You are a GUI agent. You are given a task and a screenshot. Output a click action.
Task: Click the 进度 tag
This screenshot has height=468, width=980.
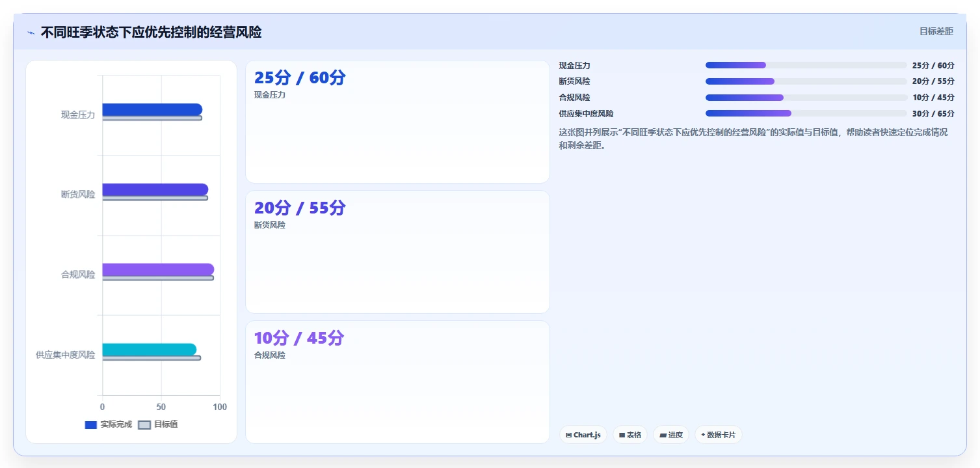point(670,435)
